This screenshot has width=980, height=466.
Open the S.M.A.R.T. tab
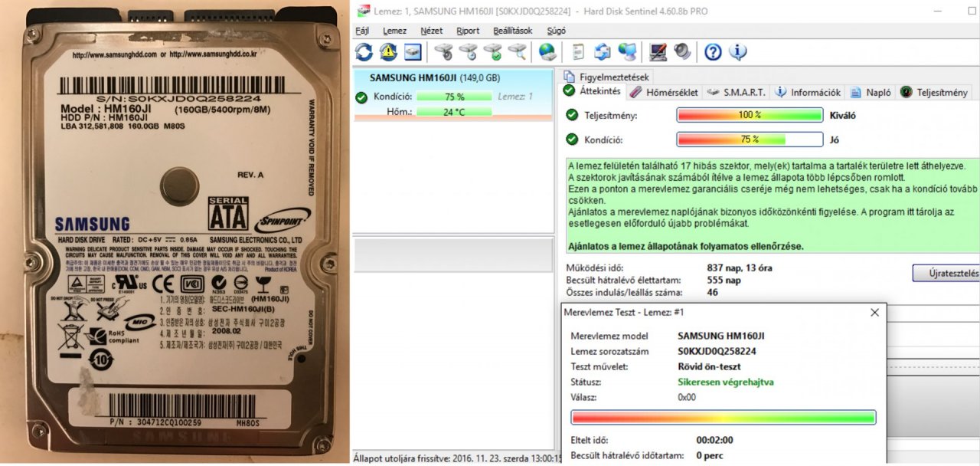(735, 92)
